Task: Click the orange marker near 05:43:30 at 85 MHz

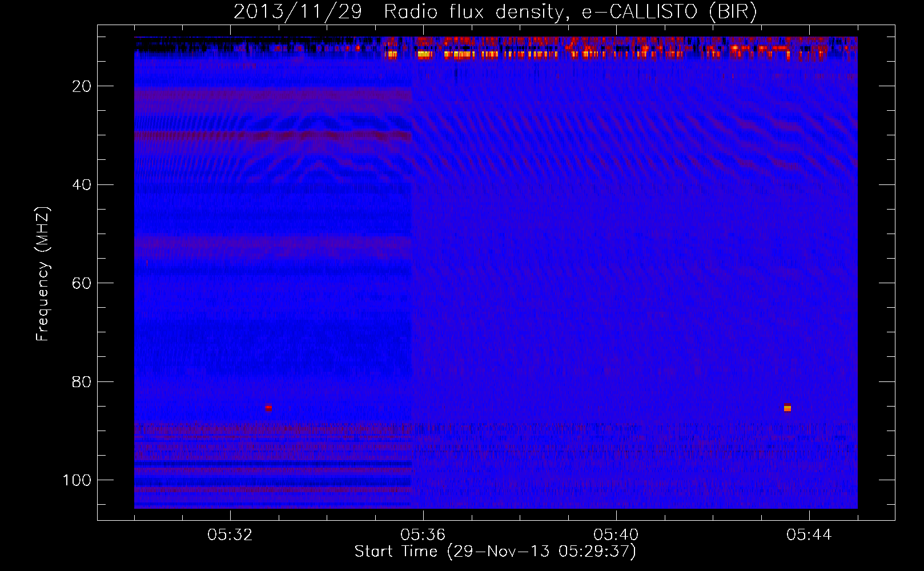Action: 788,408
